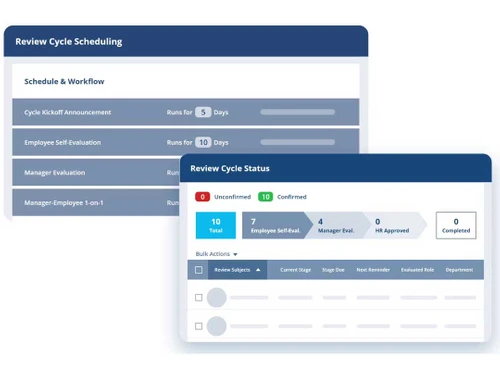Select the 10 Total status tile
This screenshot has width=500, height=375.
(x=216, y=225)
